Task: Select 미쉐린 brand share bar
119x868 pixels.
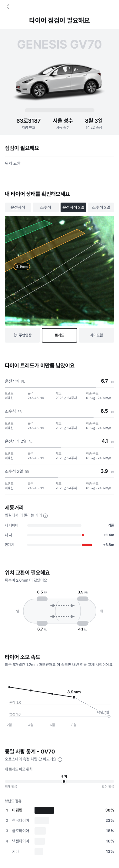Action: tap(44, 810)
